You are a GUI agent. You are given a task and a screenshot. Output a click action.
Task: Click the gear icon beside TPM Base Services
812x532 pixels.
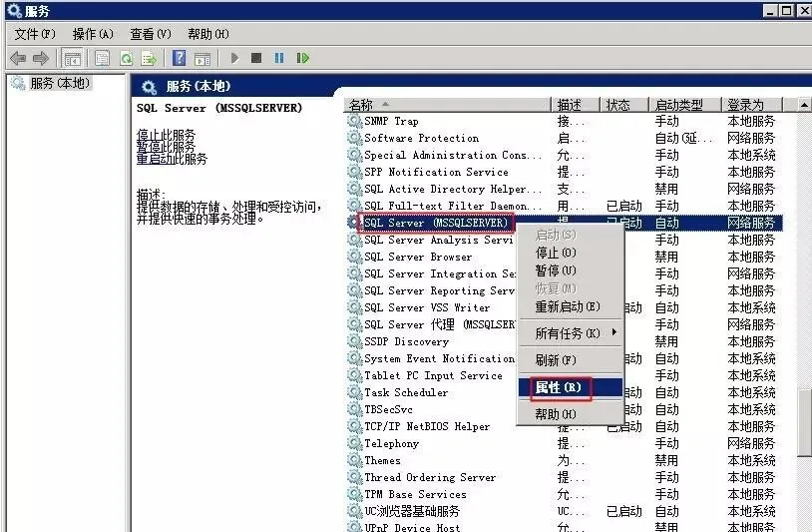[x=354, y=495]
